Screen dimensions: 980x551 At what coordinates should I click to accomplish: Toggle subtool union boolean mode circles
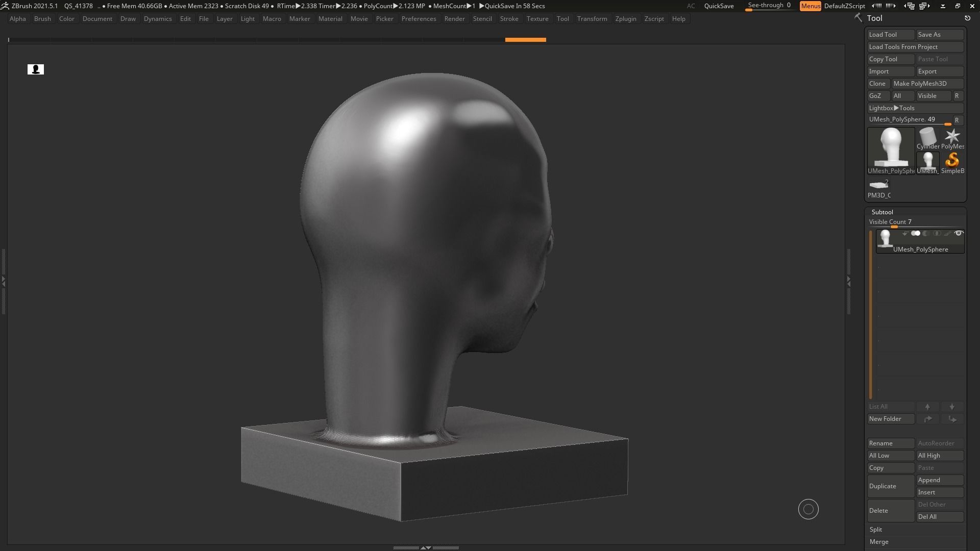[916, 234]
